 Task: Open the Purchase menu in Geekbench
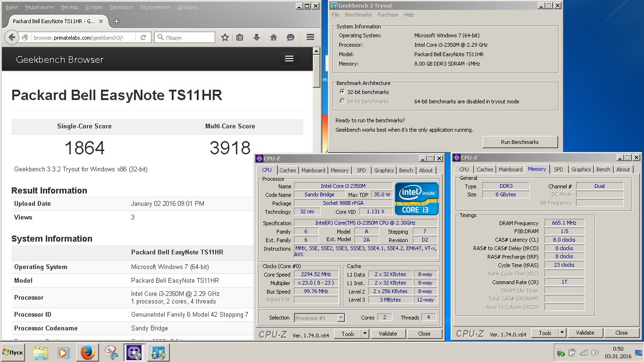(388, 15)
